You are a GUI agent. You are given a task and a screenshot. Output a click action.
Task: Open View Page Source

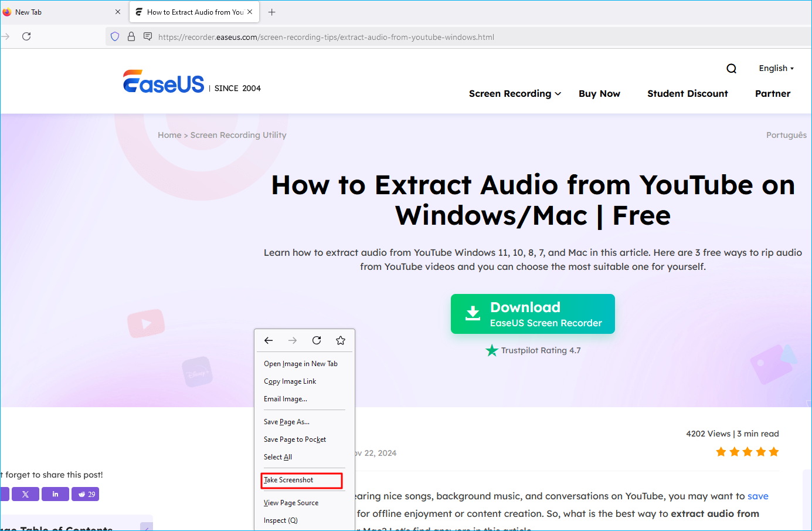click(291, 503)
